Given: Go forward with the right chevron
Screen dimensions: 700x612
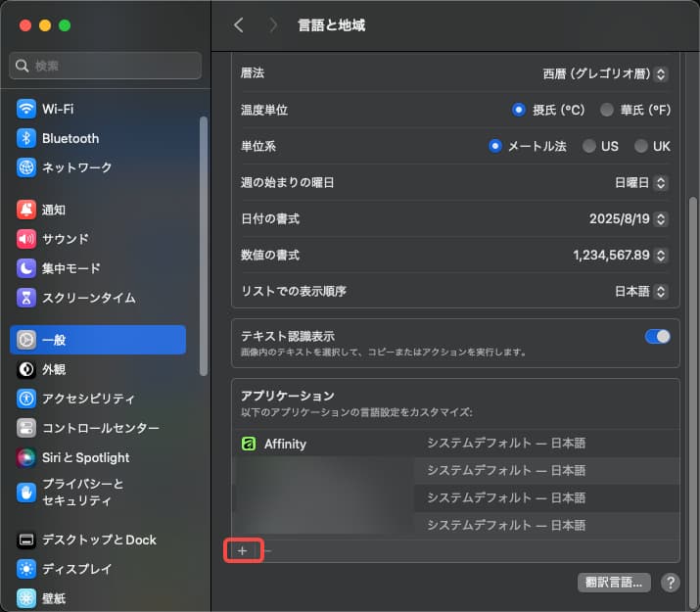Looking at the screenshot, I should tap(273, 25).
